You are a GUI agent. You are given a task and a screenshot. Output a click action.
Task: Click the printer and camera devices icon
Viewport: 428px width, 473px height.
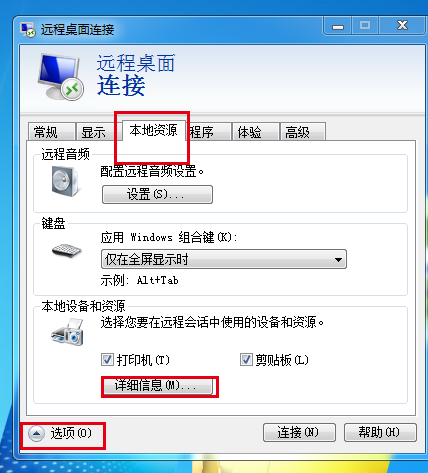click(68, 332)
